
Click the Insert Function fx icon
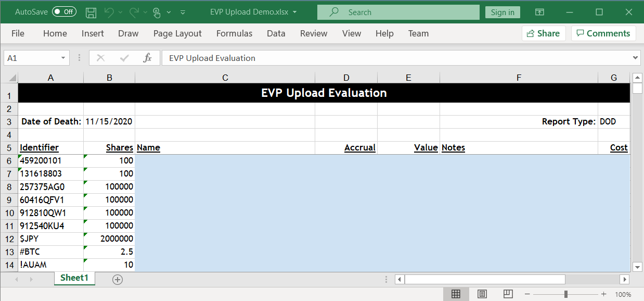(147, 58)
